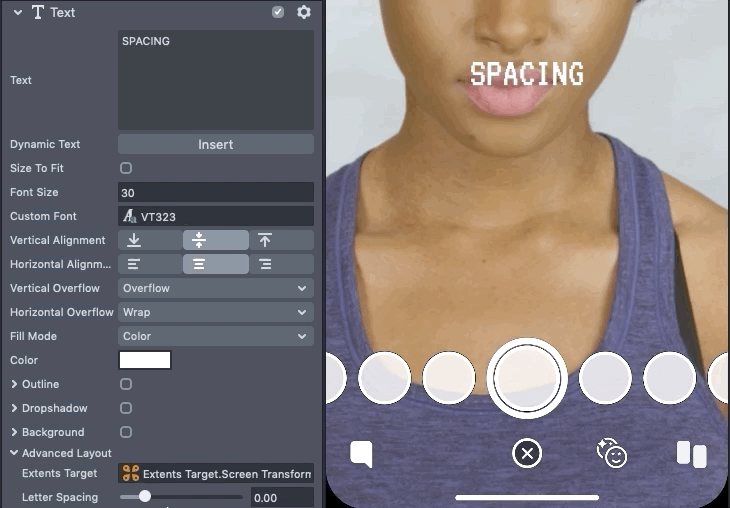Open the Fill Mode dropdown
730x508 pixels.
[x=216, y=336]
